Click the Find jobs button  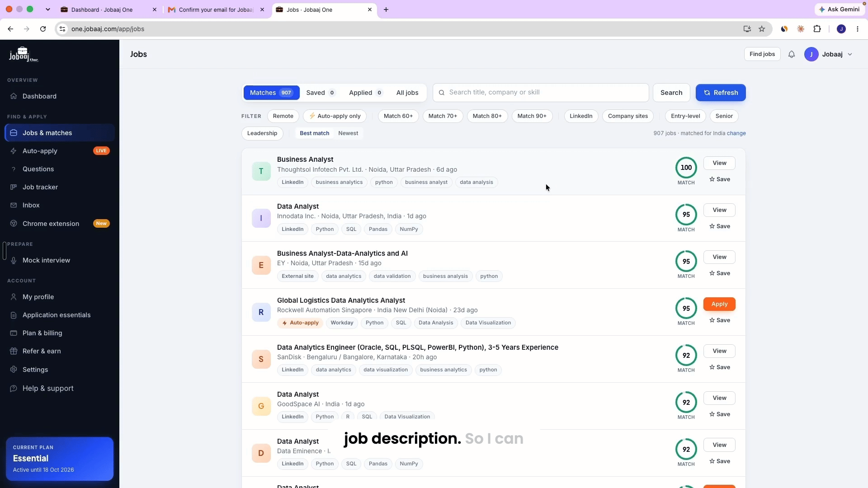(762, 54)
